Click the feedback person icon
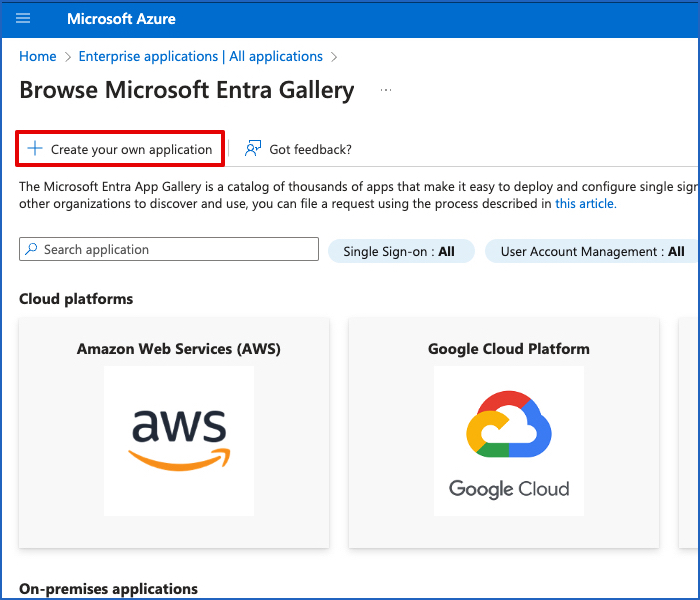This screenshot has width=700, height=600. (253, 149)
